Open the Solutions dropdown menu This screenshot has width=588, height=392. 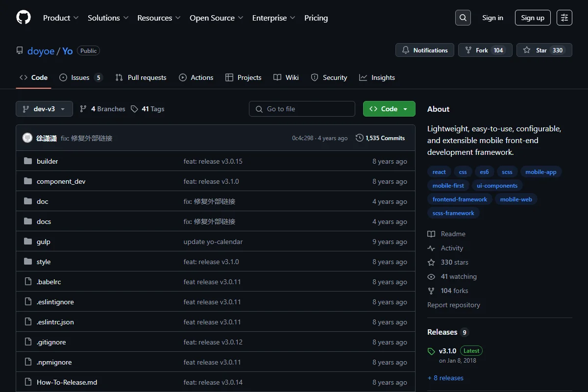pos(108,18)
